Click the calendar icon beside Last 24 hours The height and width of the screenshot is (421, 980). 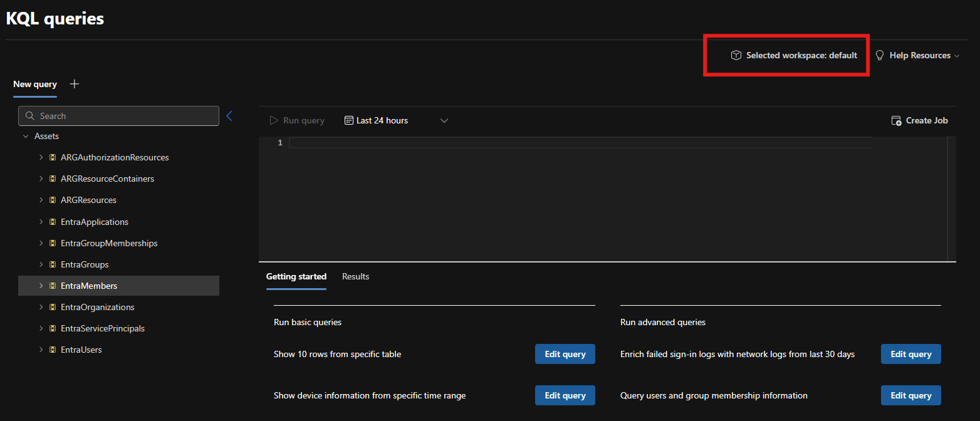[x=349, y=120]
